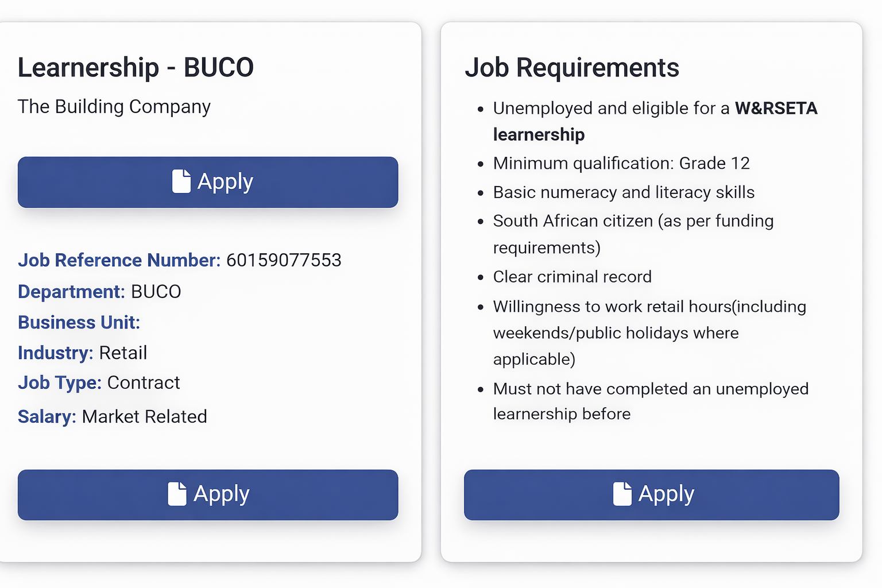Click the Job Type label
The image size is (882, 588).
[x=59, y=382]
